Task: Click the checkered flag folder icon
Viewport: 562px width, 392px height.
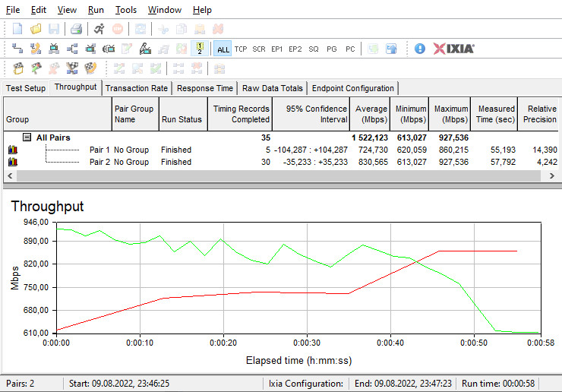Action: click(18, 68)
